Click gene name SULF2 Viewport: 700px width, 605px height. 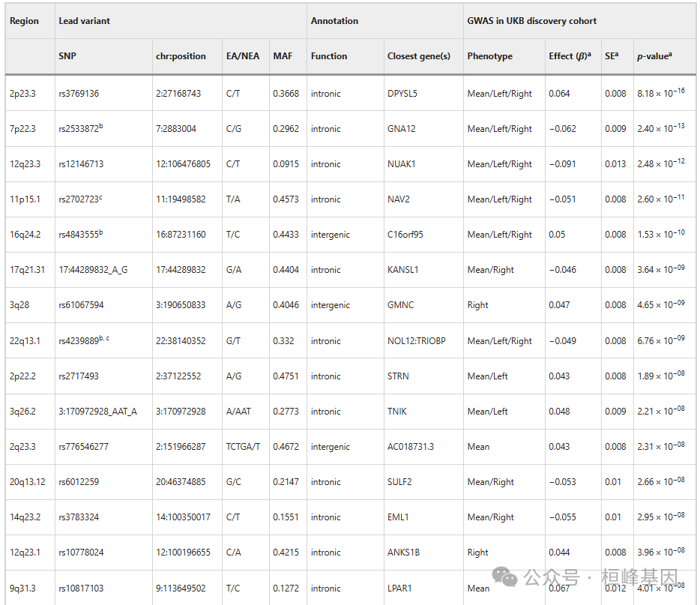coord(399,482)
